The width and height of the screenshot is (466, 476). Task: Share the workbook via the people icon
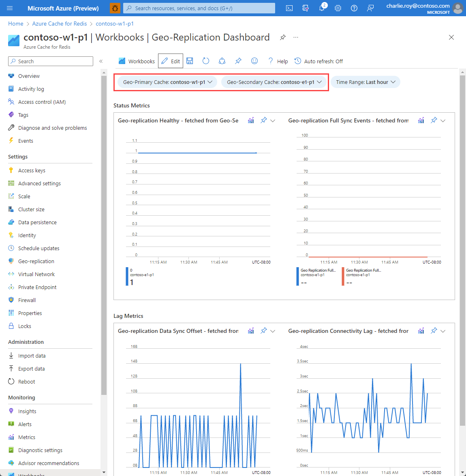(222, 61)
